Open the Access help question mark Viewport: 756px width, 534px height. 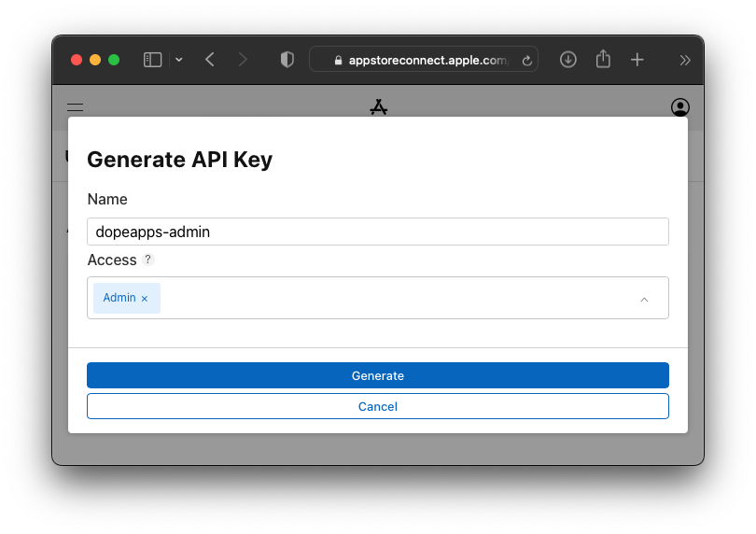(x=148, y=260)
